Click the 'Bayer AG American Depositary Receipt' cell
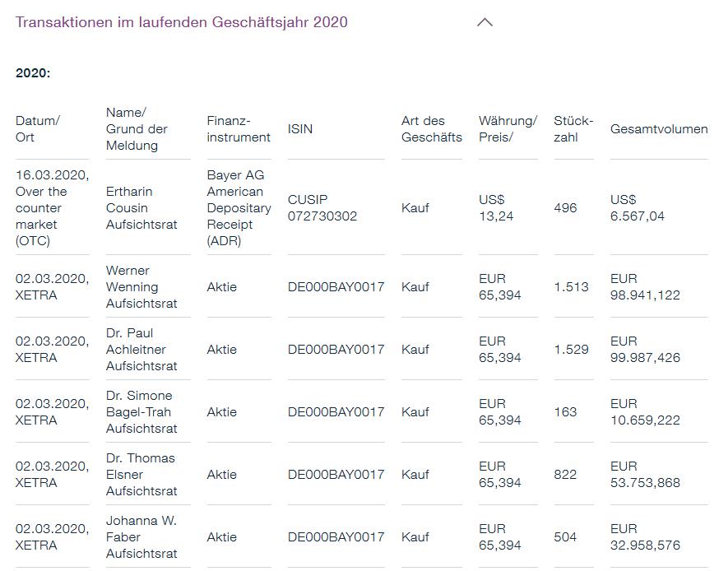This screenshot has height=571, width=728. pyautogui.click(x=239, y=208)
